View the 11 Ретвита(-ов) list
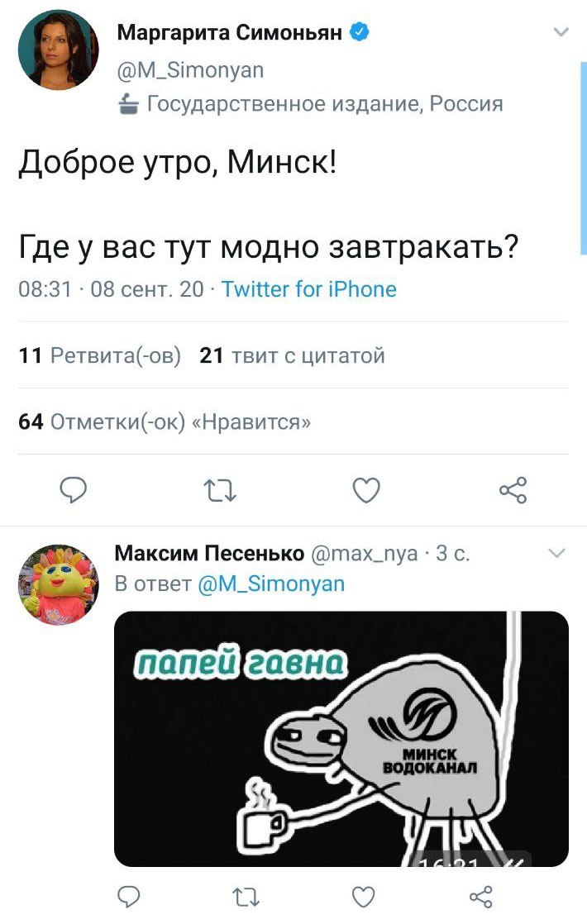This screenshot has width=587, height=924. point(99,355)
